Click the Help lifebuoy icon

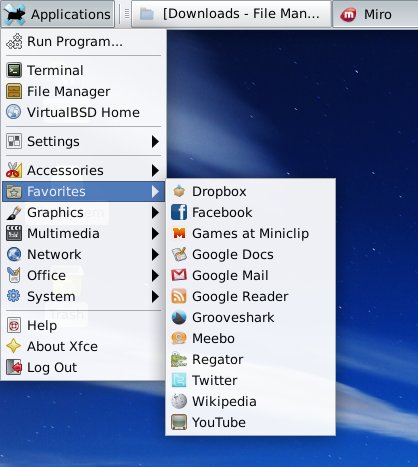[14, 325]
